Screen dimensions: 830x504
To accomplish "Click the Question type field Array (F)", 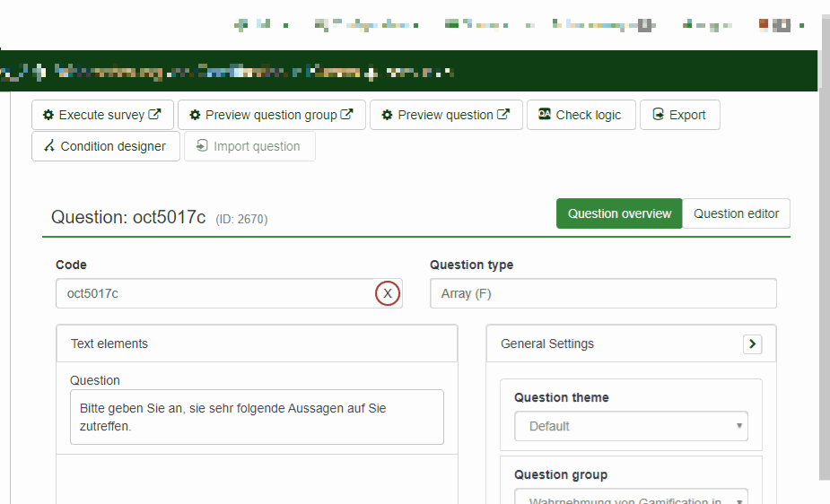I will point(603,293).
